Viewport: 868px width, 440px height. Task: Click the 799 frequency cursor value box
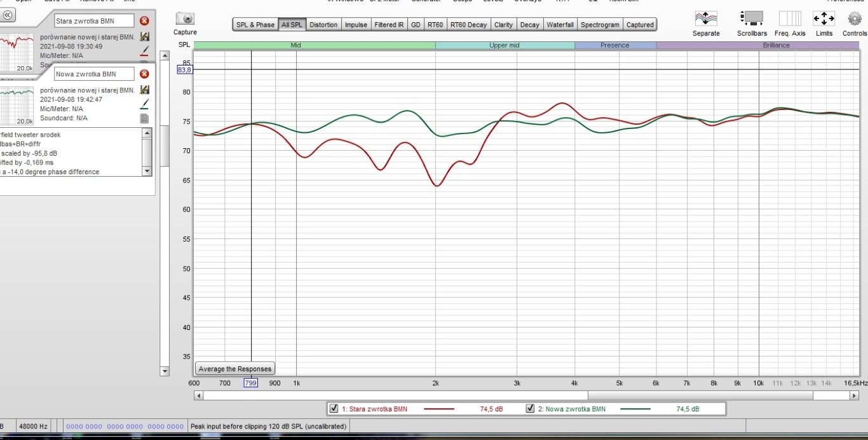click(251, 383)
